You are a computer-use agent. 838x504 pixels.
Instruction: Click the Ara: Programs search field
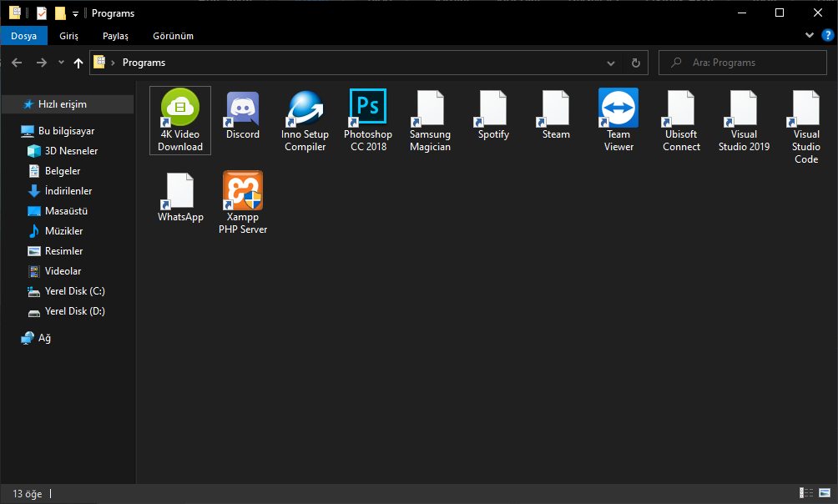point(743,63)
